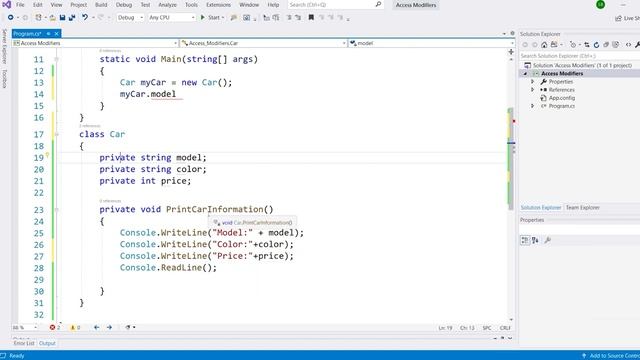
Task: Expand the References tree node
Action: 532,90
